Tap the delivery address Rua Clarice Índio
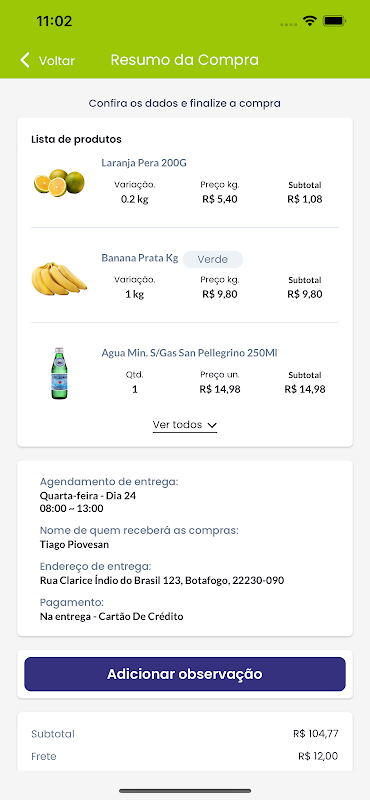Viewport: 370px width, 800px height. point(162,581)
